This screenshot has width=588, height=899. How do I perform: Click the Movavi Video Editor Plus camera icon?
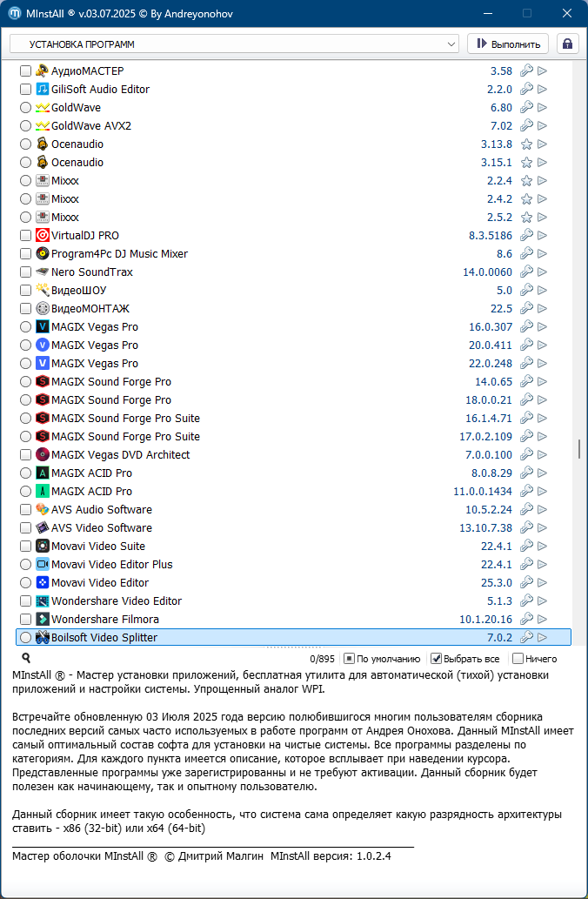point(43,565)
